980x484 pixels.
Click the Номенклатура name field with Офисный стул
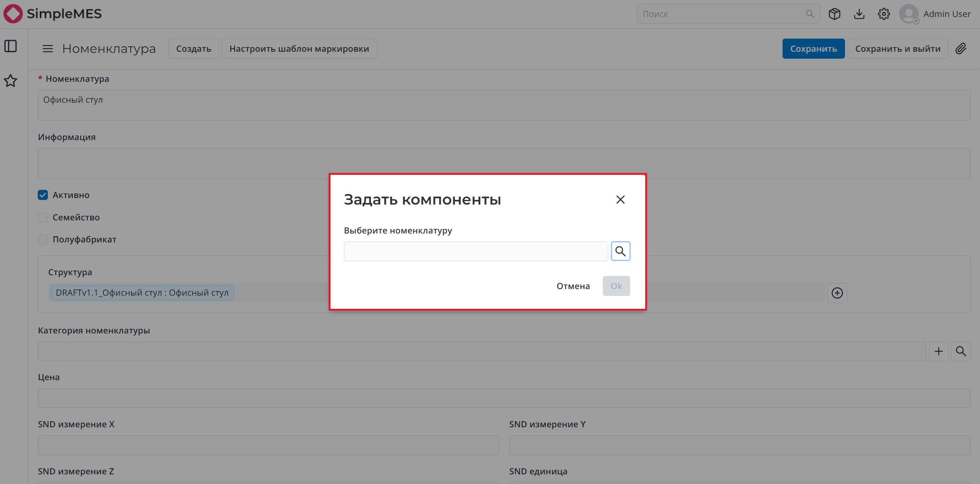coord(504,105)
